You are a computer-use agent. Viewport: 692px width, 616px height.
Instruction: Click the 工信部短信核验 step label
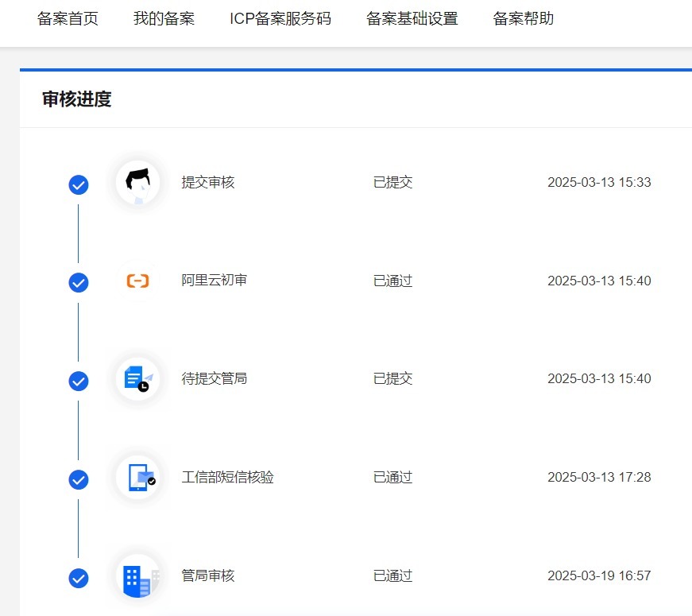tap(228, 478)
